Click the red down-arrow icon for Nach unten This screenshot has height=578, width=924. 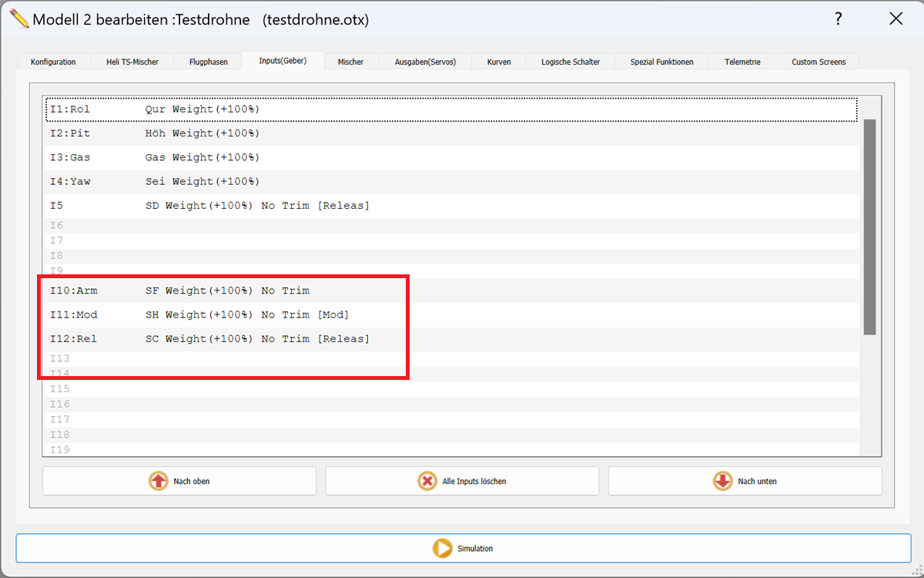[722, 481]
